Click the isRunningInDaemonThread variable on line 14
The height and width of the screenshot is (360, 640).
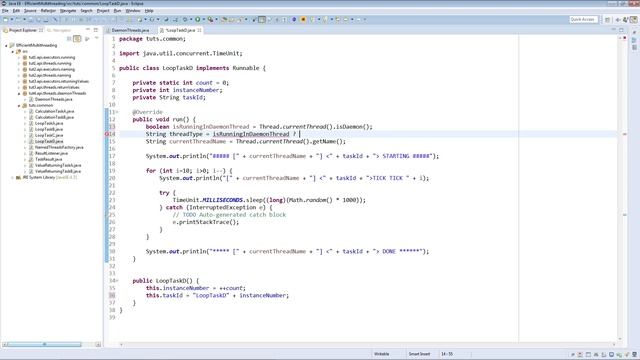click(x=251, y=134)
